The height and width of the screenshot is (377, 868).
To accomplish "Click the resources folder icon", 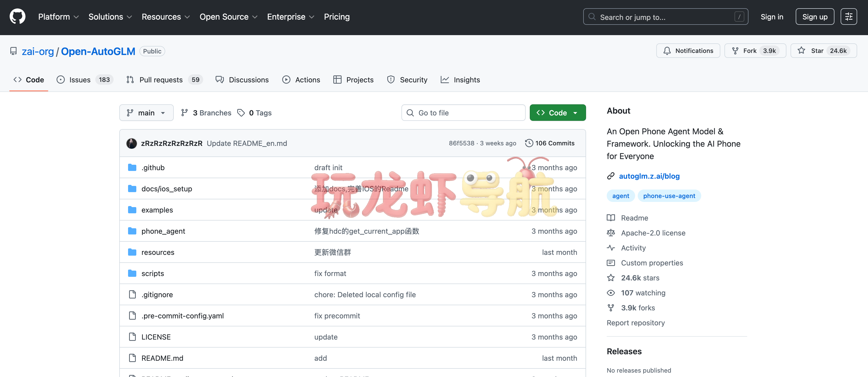I will pos(132,252).
